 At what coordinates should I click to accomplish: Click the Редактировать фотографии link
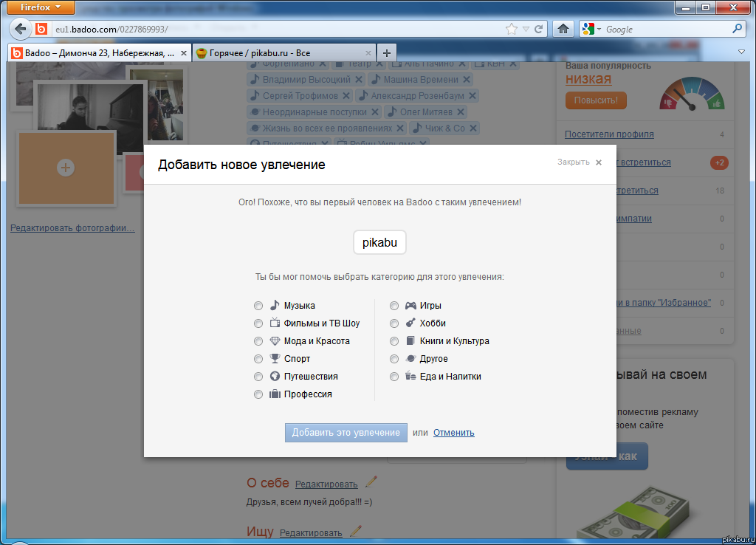pyautogui.click(x=73, y=228)
